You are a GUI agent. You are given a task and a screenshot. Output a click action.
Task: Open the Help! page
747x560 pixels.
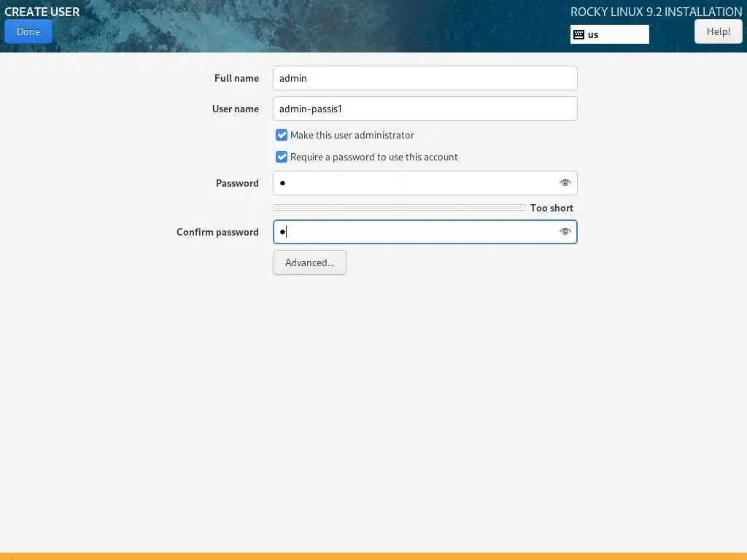(x=718, y=31)
